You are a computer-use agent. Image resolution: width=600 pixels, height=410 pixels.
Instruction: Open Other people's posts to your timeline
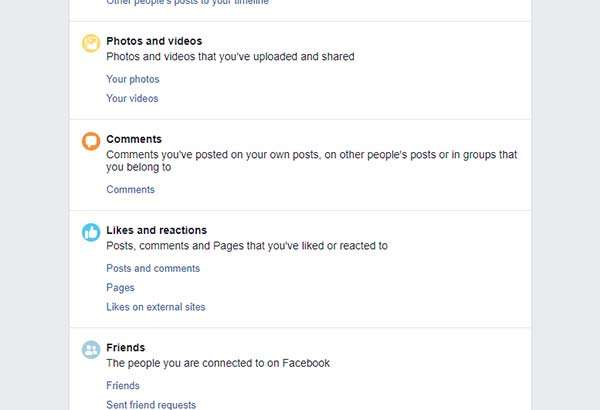pos(187,3)
